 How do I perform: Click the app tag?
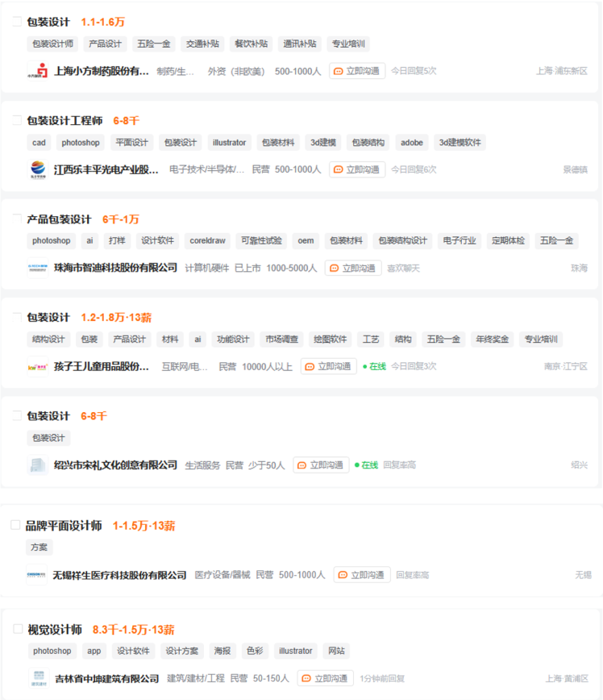[x=94, y=651]
